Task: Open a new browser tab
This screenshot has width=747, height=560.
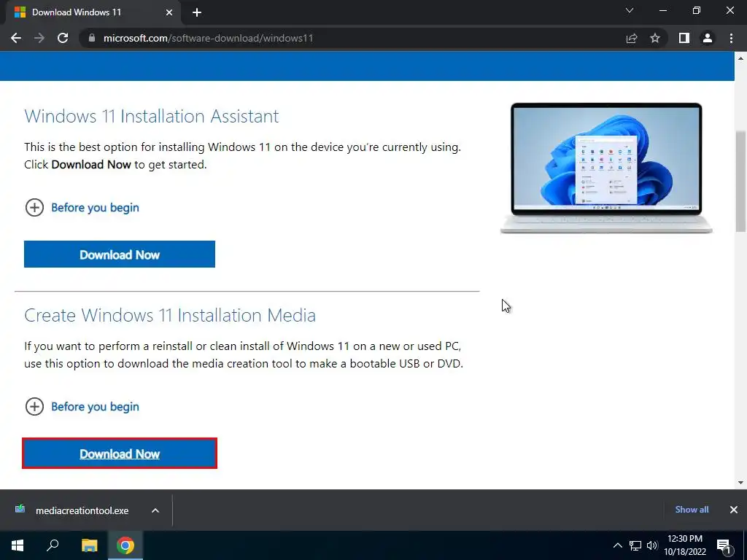Action: click(x=197, y=12)
